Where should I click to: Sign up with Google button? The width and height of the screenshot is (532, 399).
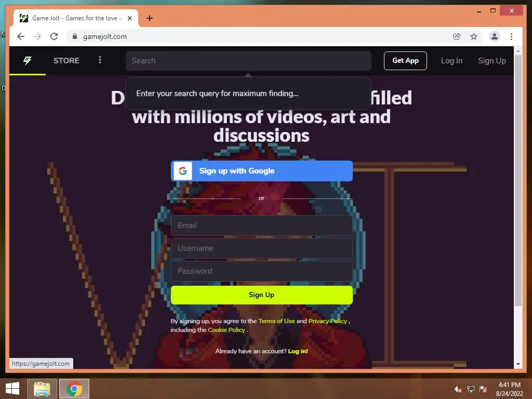[x=262, y=170]
